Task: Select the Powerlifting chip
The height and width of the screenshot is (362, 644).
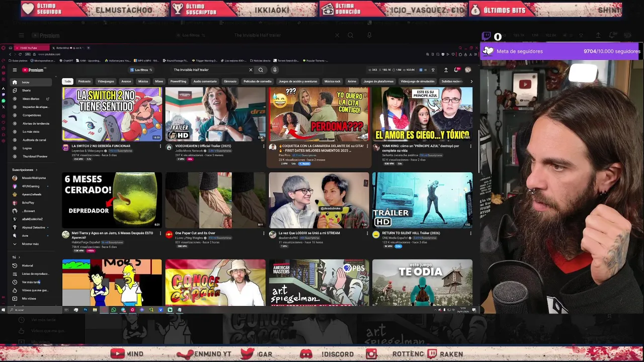Action: coord(178,81)
